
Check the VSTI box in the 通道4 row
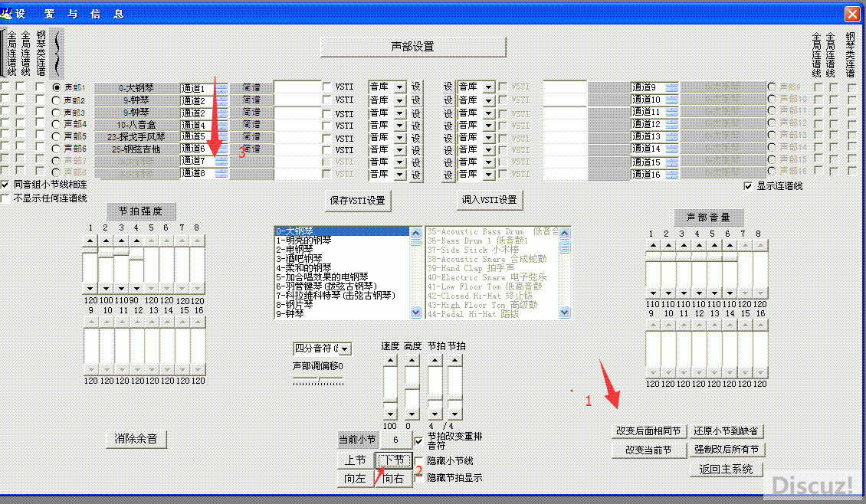[327, 126]
